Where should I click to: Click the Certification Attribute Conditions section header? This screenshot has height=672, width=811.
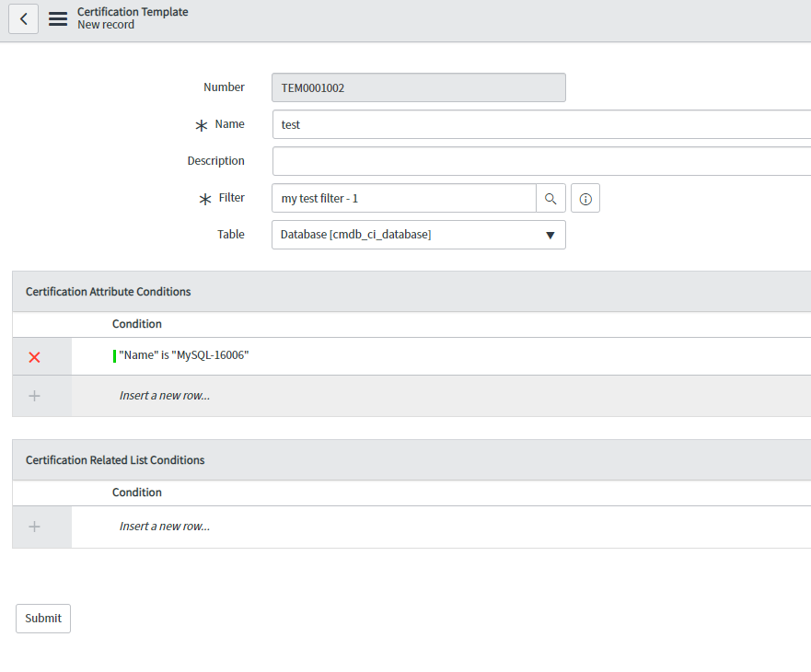tap(108, 291)
